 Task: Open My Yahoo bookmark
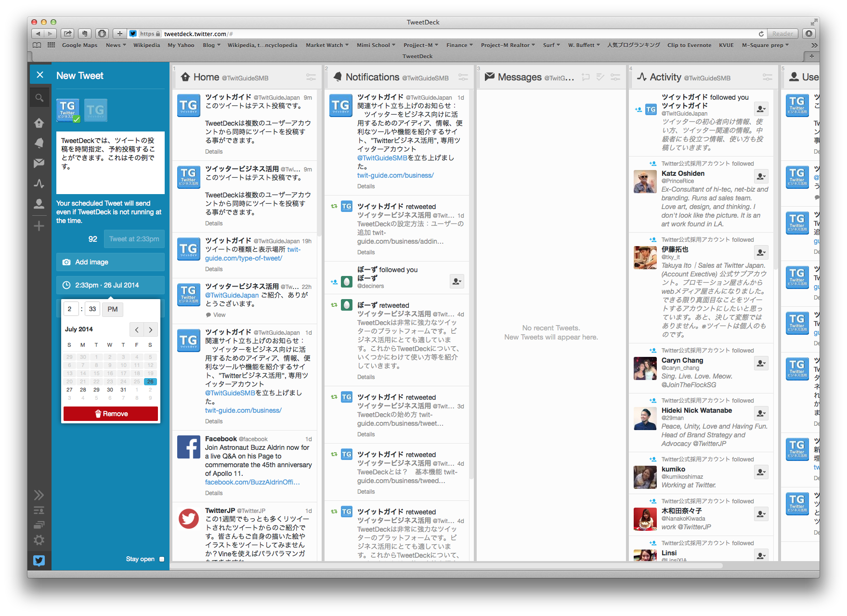click(181, 45)
